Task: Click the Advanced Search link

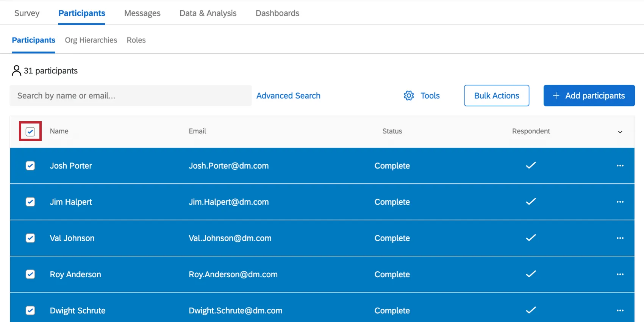Action: (x=288, y=95)
